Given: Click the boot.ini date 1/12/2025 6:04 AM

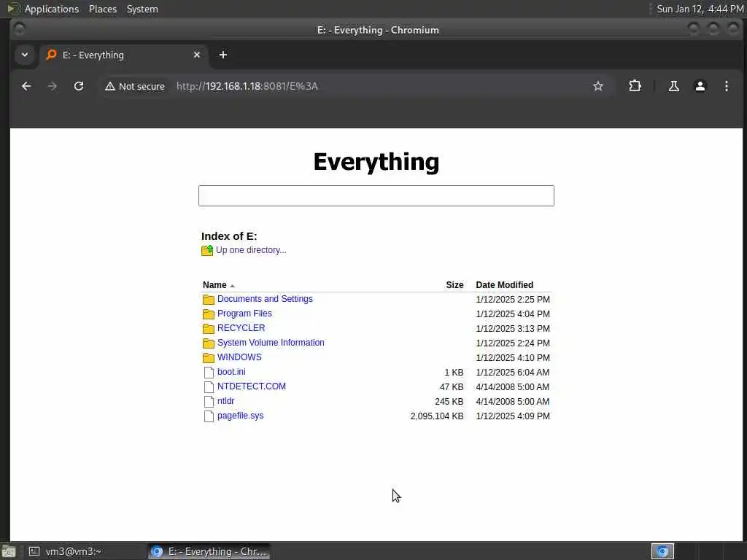Looking at the screenshot, I should 513,373.
